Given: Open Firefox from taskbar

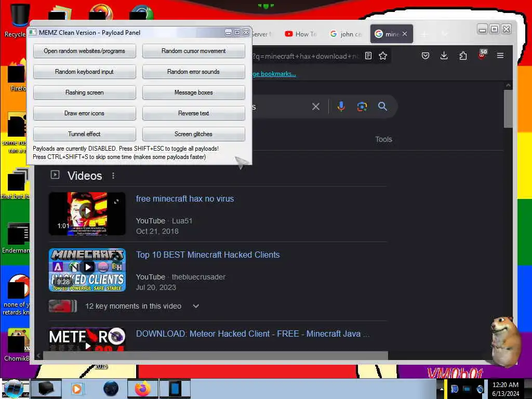Looking at the screenshot, I should coord(143,389).
